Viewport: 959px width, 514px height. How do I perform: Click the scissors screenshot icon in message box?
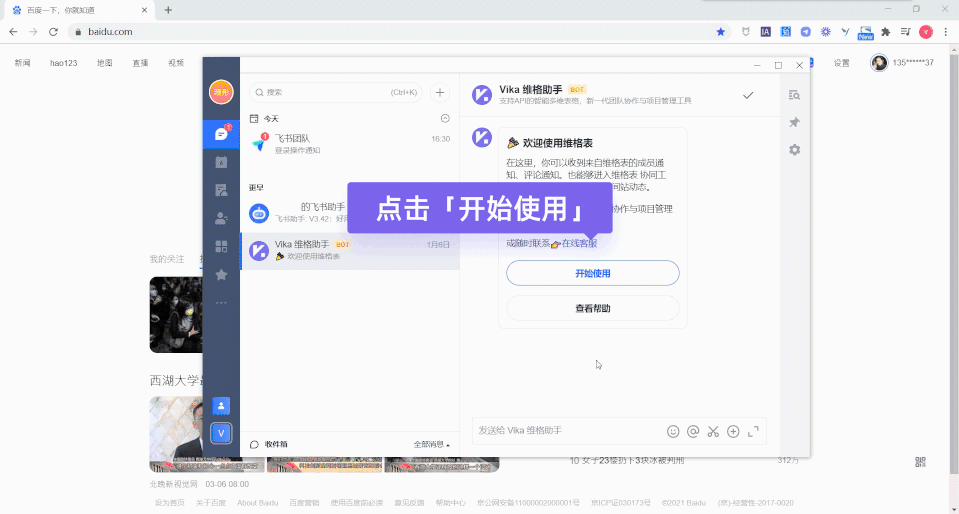click(x=713, y=431)
